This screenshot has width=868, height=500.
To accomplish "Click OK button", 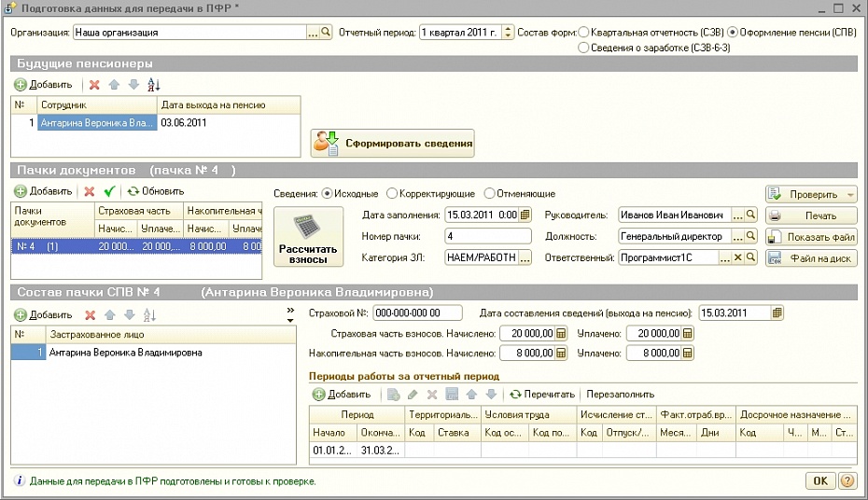I will point(820,480).
